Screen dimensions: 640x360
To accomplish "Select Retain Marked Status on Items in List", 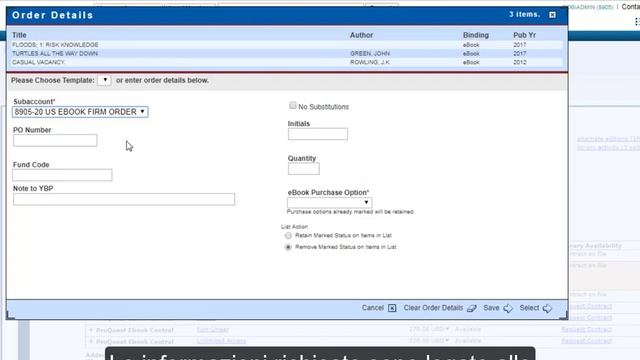I will tap(288, 236).
